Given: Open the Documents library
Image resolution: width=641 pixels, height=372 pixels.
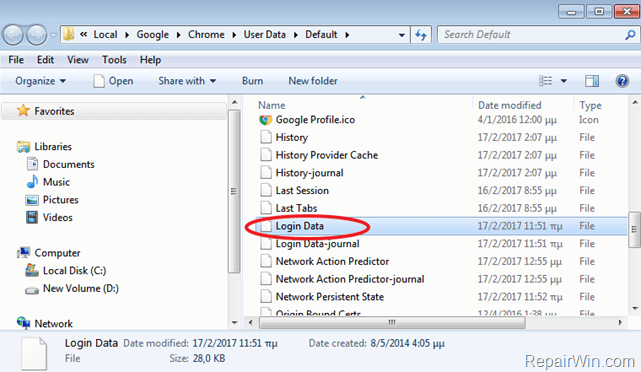Looking at the screenshot, I should (69, 164).
